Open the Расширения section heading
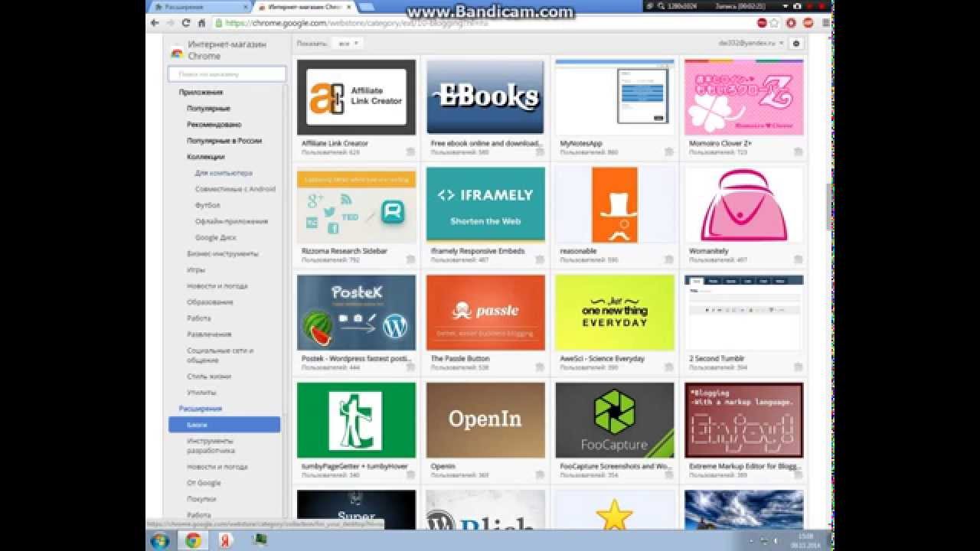 pyautogui.click(x=201, y=409)
